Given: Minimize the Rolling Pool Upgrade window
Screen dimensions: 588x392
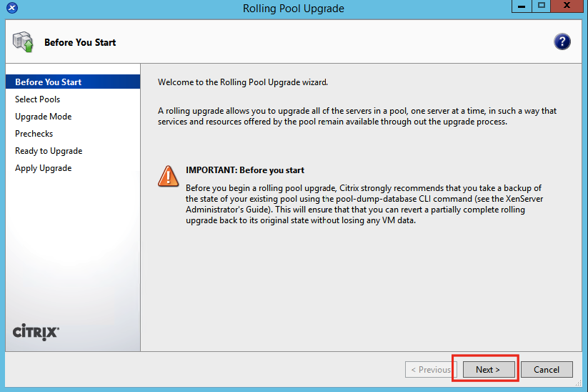Looking at the screenshot, I should tap(522, 6).
